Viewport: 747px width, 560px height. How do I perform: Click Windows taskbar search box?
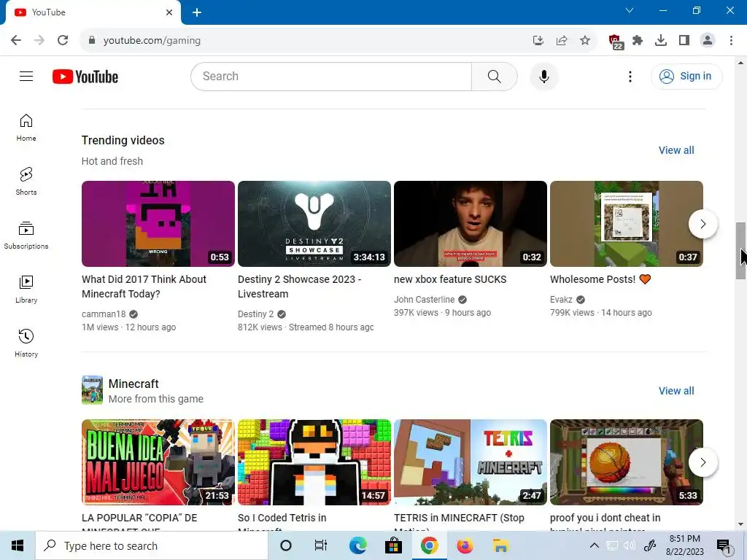pos(152,545)
